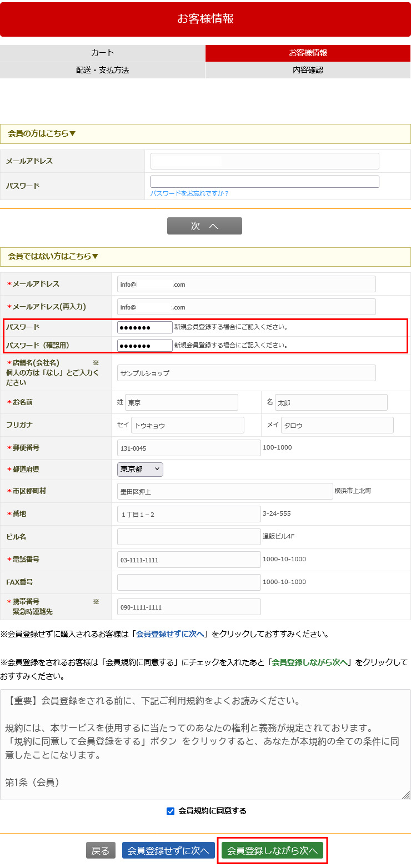
Task: Switch to the カート step tab
Action: pos(102,53)
